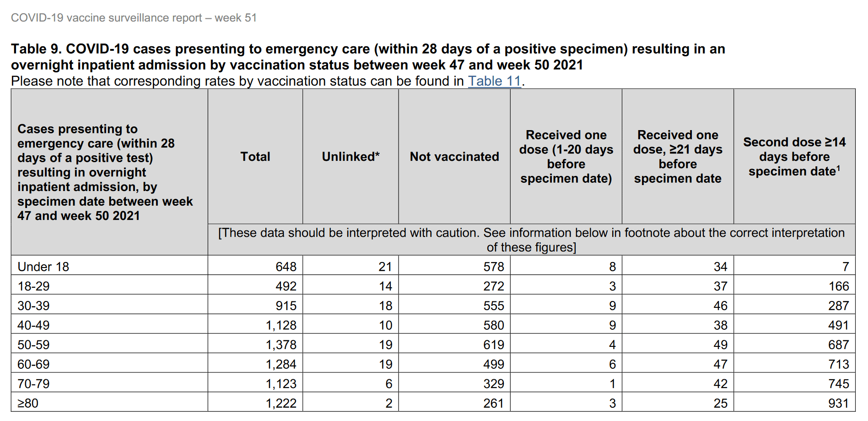Click the surveillance report week 51 page header
Image resolution: width=868 pixels, height=421 pixels.
(134, 18)
